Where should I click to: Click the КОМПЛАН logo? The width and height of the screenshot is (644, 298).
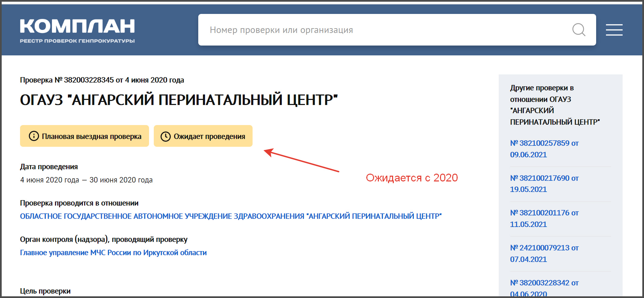pyautogui.click(x=77, y=26)
